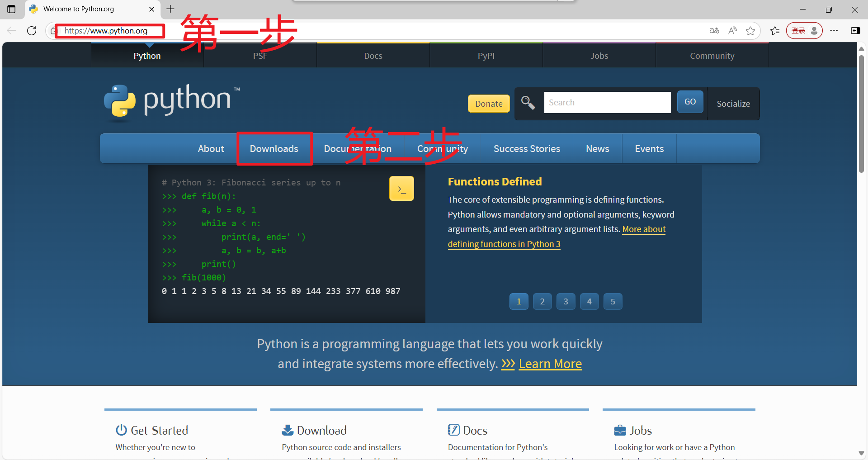Image resolution: width=868 pixels, height=460 pixels.
Task: Select the PyPI top tab
Action: tap(486, 56)
